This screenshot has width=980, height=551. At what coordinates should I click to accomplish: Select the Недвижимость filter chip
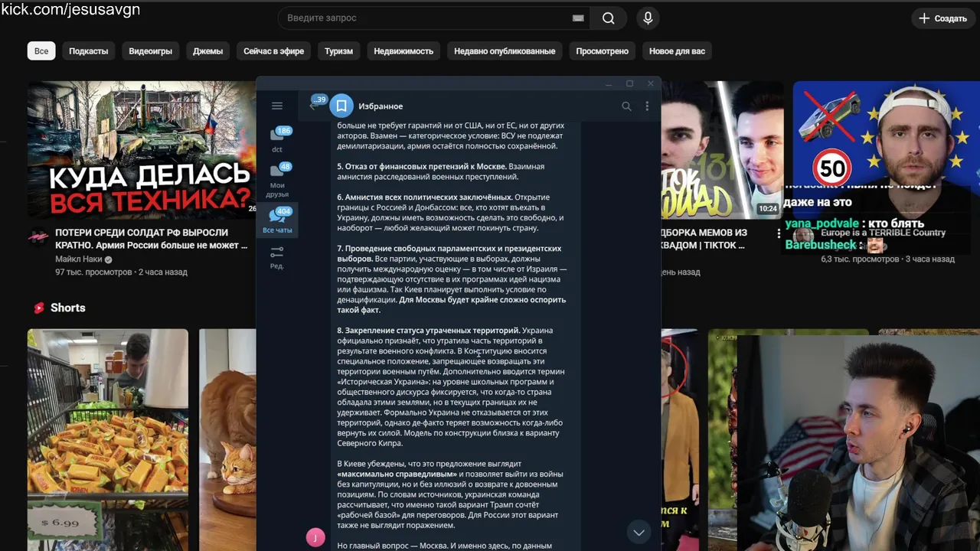coord(403,51)
